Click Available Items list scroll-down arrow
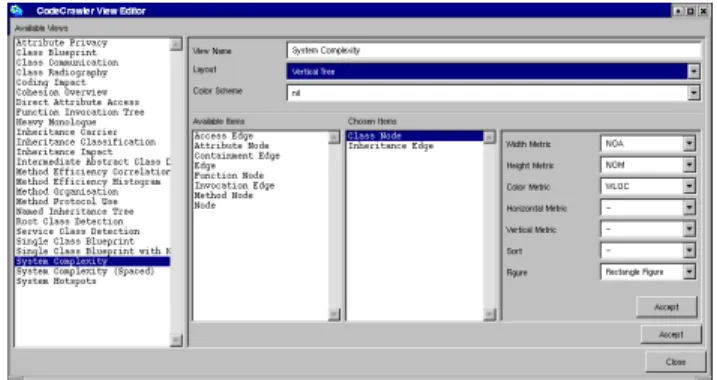This screenshot has width=717, height=380. (334, 315)
